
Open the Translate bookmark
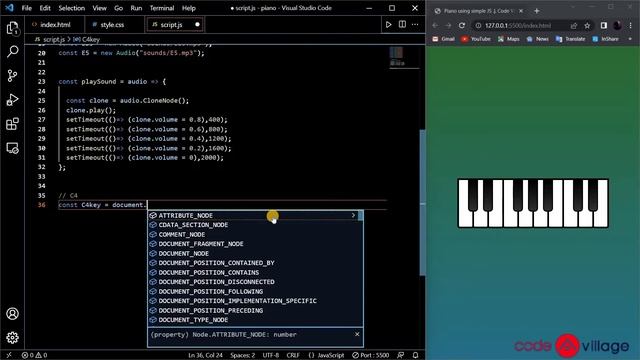point(571,39)
